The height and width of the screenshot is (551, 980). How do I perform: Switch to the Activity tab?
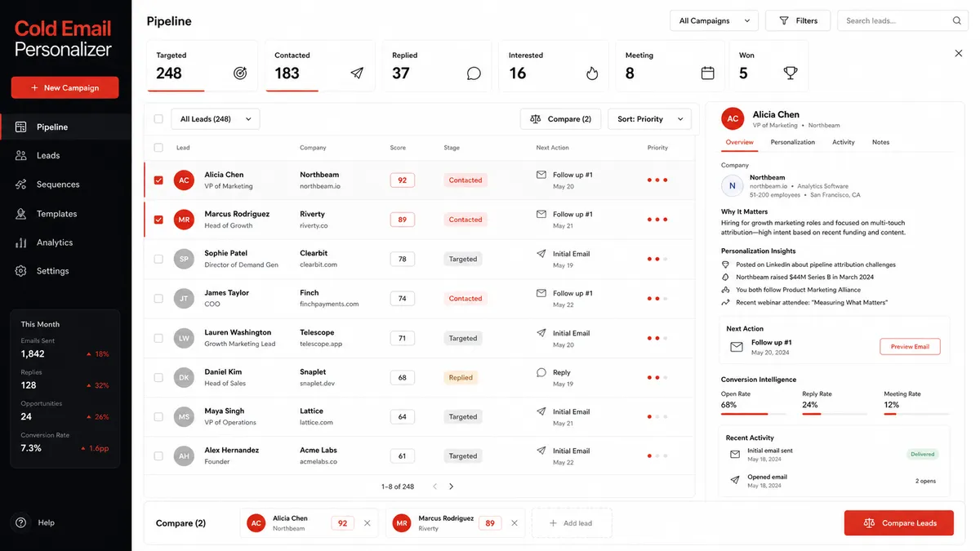[844, 142]
